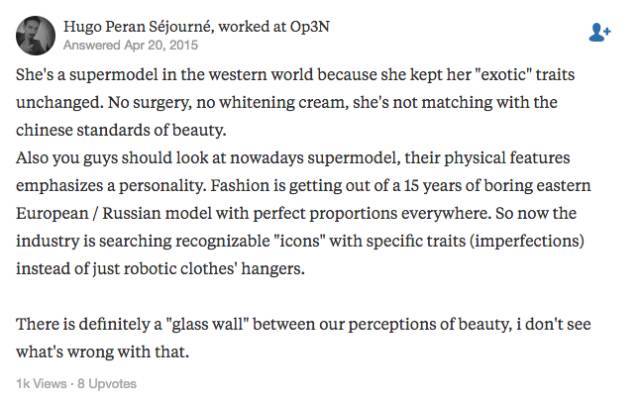Viewport: 640px width, 401px height.
Task: Open the 'Answered Apr 20, 2015' timestamp
Action: 131,45
